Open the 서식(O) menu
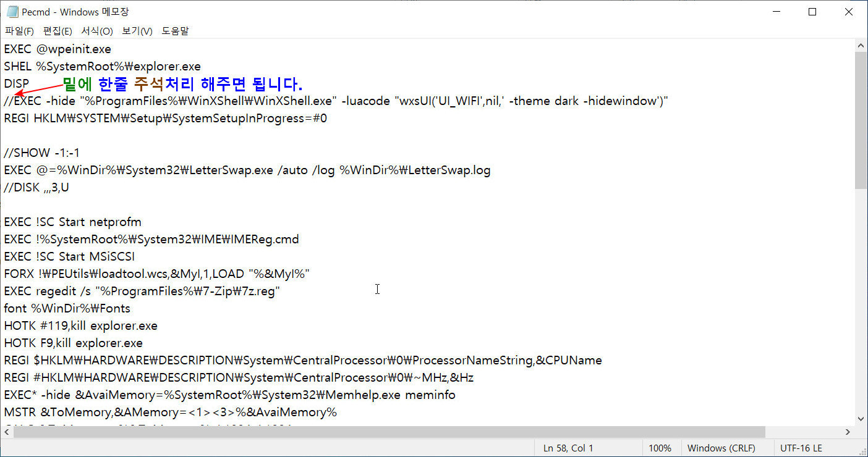 [97, 31]
